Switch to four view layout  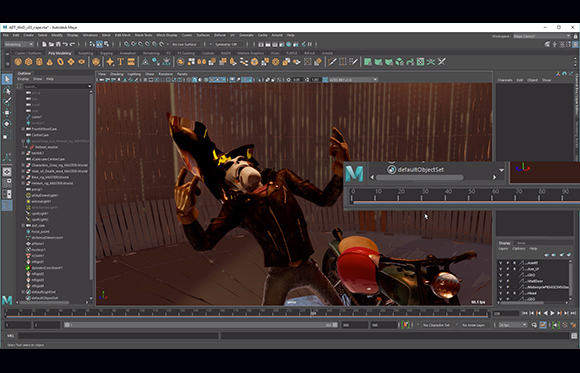point(7,183)
